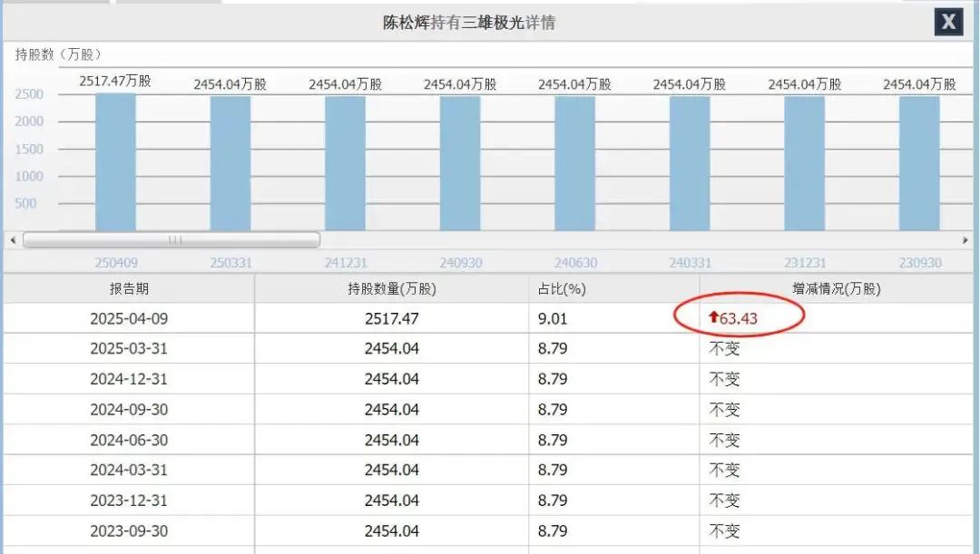Click the 增减情况(万股) column header
The height and width of the screenshot is (554, 980).
(x=837, y=288)
